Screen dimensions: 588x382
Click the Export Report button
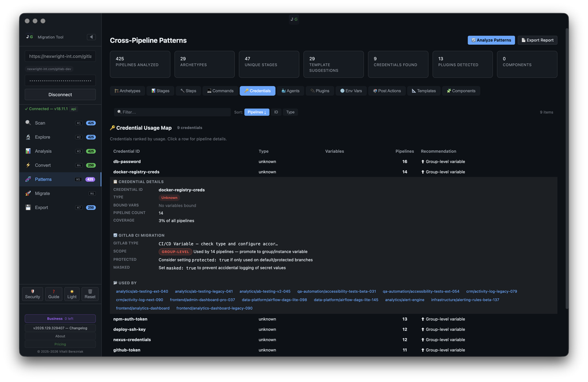pos(537,40)
